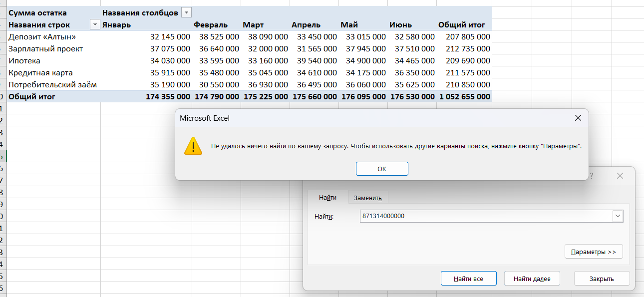Select the Ипотека row label
The width and height of the screenshot is (644, 297).
click(x=54, y=60)
